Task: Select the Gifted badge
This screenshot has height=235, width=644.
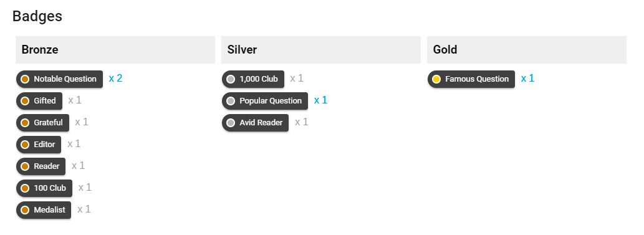Action: coord(39,100)
